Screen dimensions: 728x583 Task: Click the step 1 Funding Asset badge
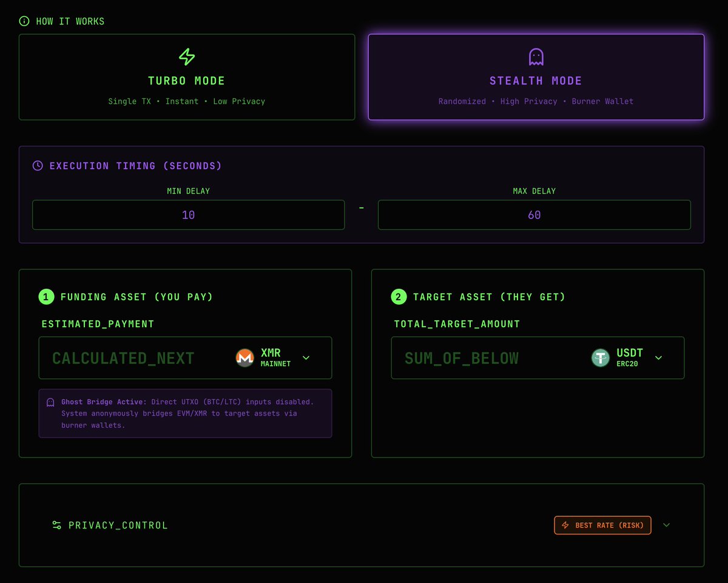[x=46, y=297]
